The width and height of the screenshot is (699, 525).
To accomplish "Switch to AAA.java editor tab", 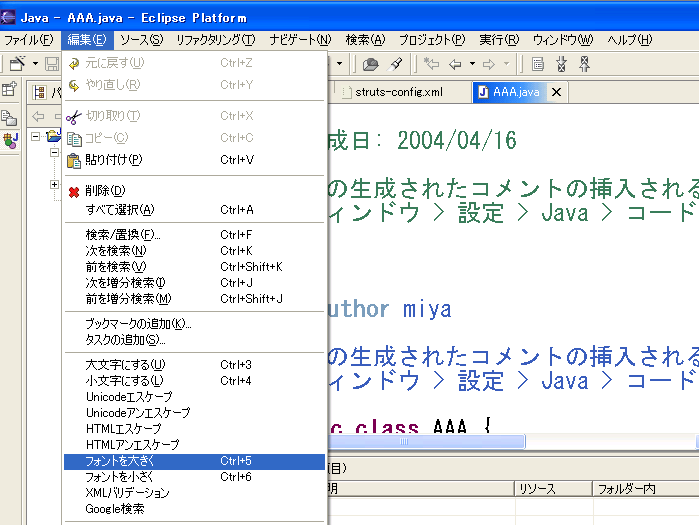I will coord(509,92).
